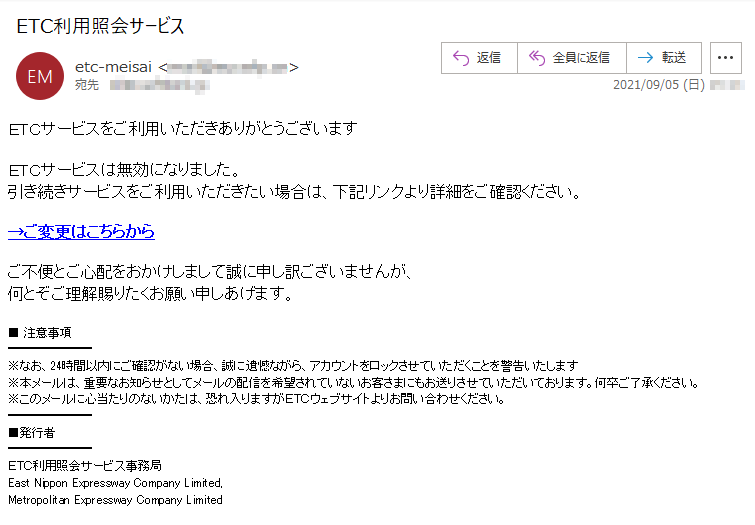Screen dimensions: 755x525
Task: Click the ETCサービスは無効になりました sentence
Action: tap(124, 170)
